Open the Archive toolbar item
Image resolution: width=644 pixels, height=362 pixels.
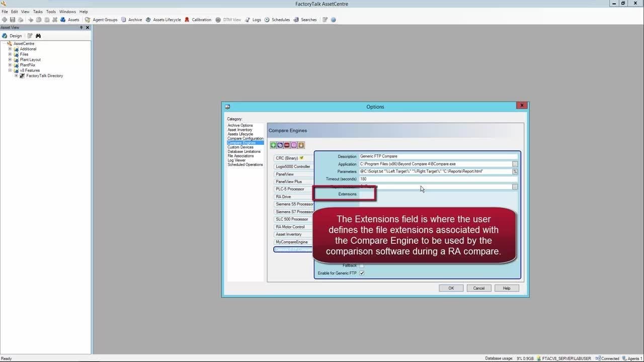tap(131, 20)
